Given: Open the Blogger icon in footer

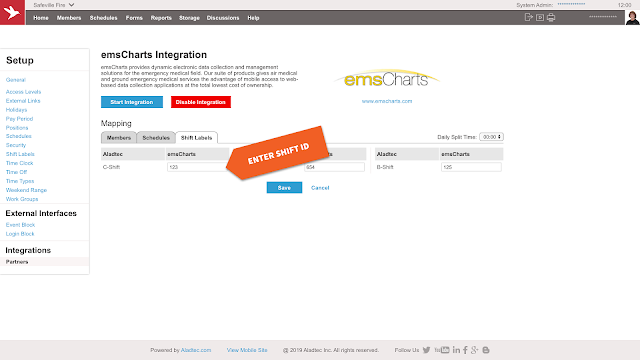Looking at the screenshot, I should (x=486, y=350).
